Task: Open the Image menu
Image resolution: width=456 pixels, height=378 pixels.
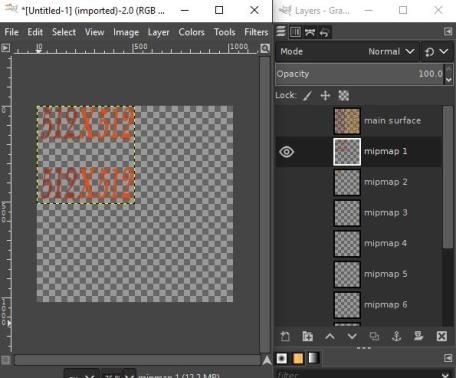Action: coord(126,32)
